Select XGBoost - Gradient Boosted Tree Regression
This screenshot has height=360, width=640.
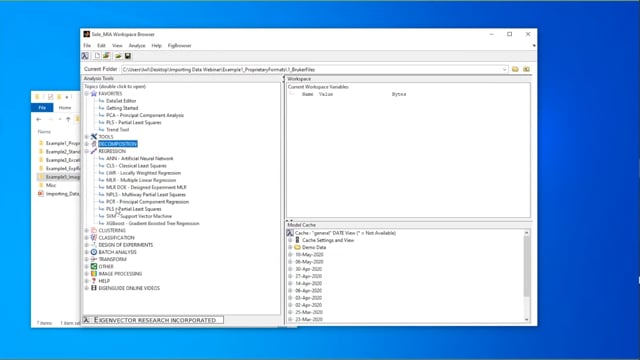click(153, 223)
